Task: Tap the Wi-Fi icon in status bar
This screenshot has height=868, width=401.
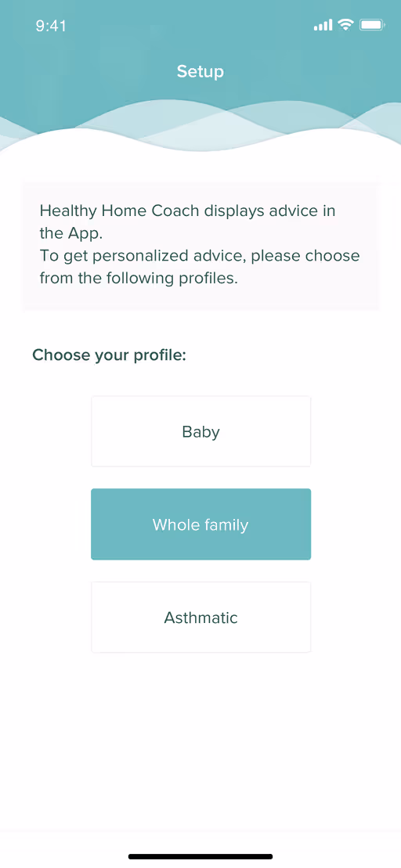Action: (345, 25)
